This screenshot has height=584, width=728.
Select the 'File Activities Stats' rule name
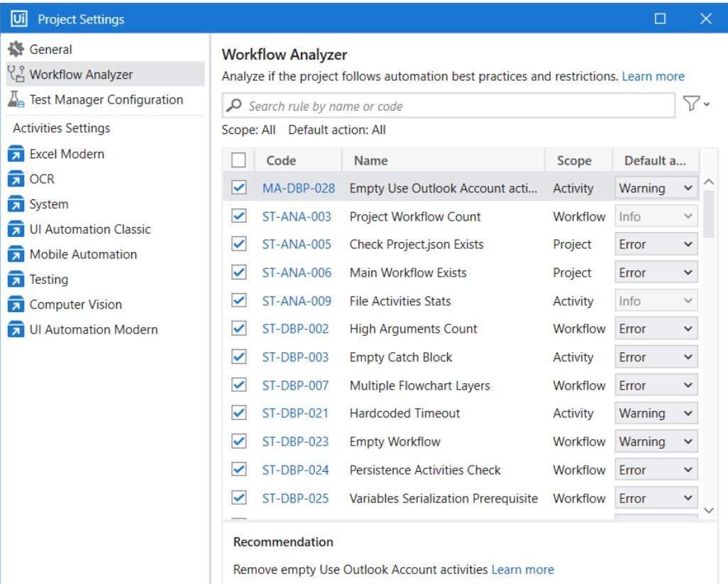point(400,301)
